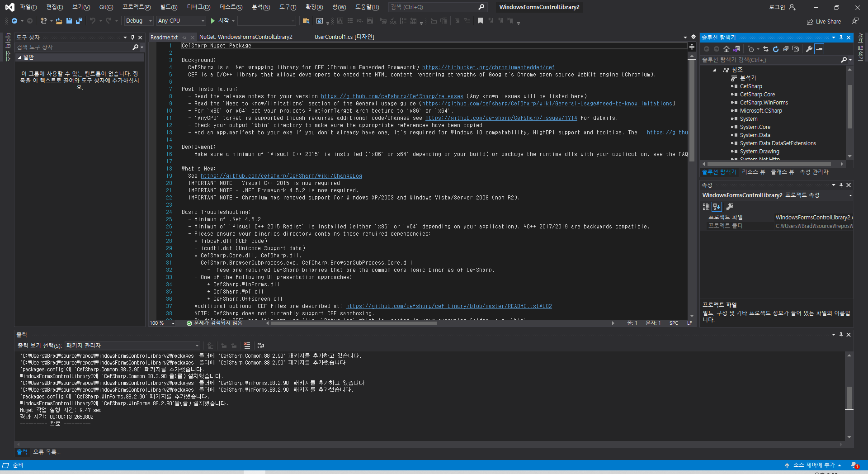868x474 pixels.
Task: Open the CefSharp issues/1714 link
Action: pyautogui.click(x=501, y=118)
